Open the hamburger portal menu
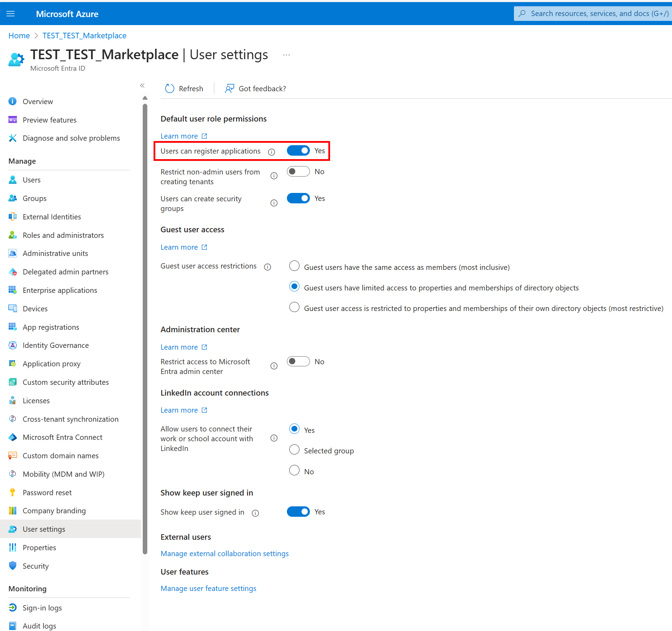This screenshot has width=672, height=631. tap(11, 14)
